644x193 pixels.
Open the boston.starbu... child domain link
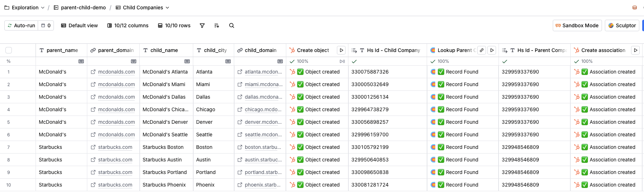263,147
